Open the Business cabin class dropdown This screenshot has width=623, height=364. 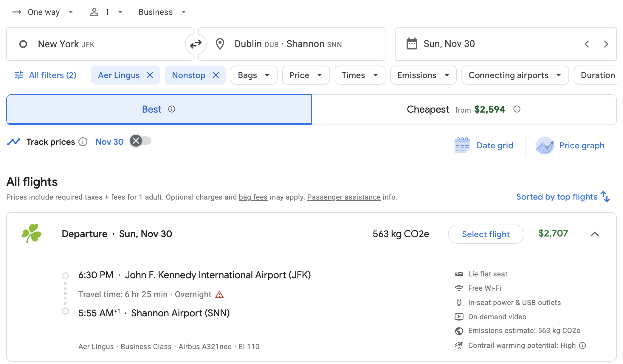point(162,12)
